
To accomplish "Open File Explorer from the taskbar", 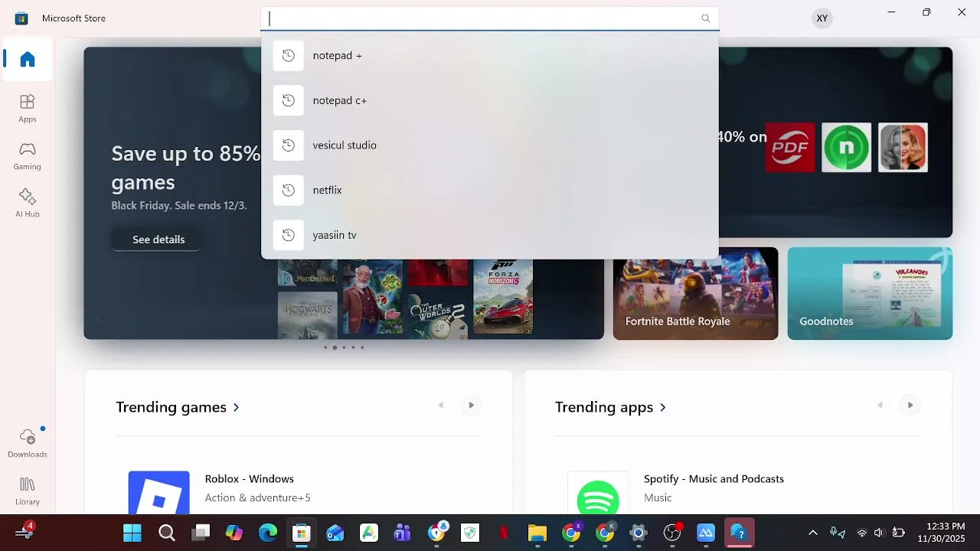I will 537,533.
